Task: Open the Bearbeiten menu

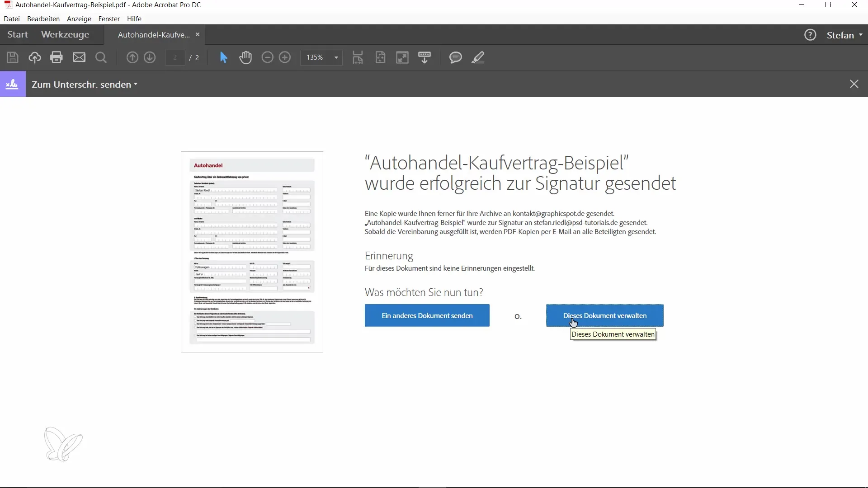Action: click(x=43, y=19)
